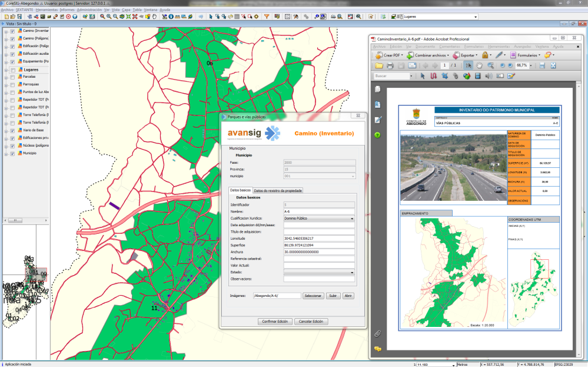588x367 pixels.
Task: Click the link tool icon in Acrobat
Action: (x=456, y=76)
